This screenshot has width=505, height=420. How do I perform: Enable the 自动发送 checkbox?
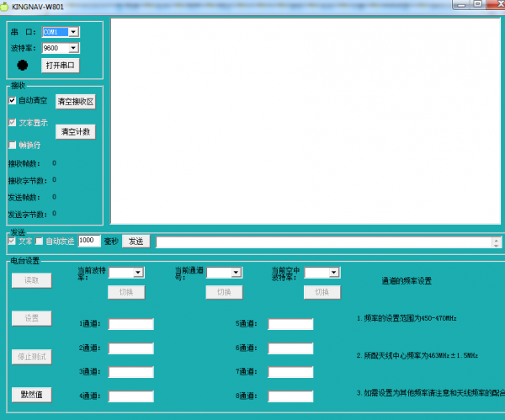click(x=39, y=241)
